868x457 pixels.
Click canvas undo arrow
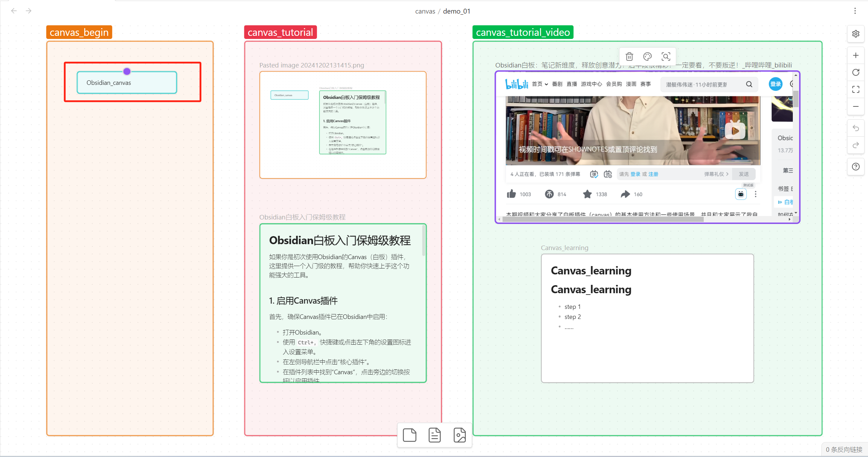pos(855,128)
